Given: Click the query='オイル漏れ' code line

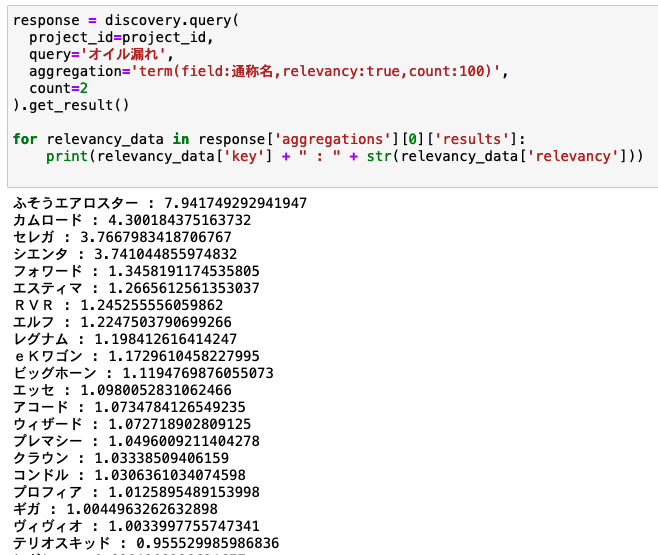Looking at the screenshot, I should click(101, 55).
